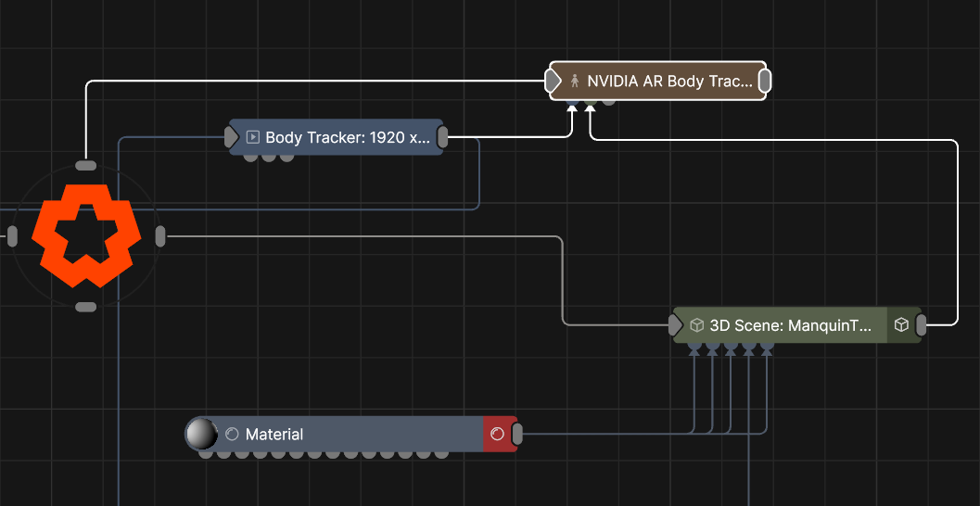The width and height of the screenshot is (980, 506).
Task: Click the cube icon before 3D Scene label
Action: tap(697, 325)
